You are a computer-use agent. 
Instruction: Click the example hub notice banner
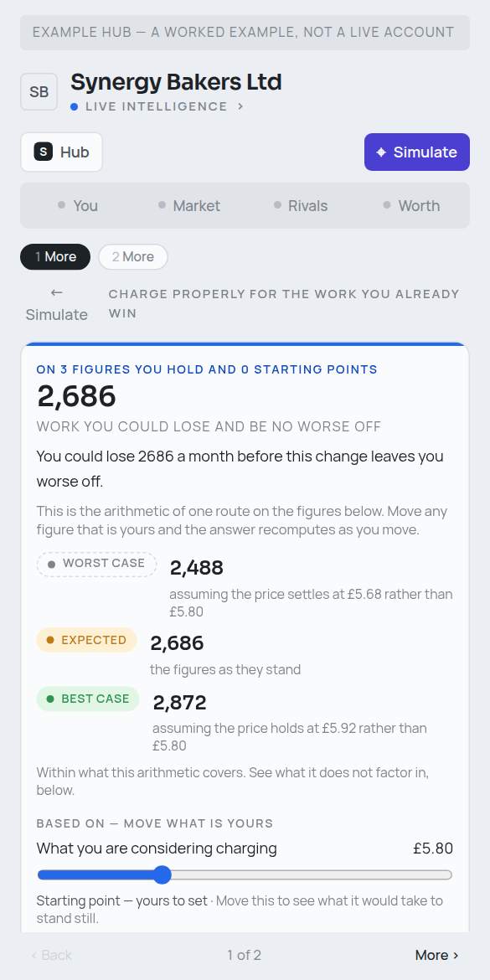coord(245,33)
